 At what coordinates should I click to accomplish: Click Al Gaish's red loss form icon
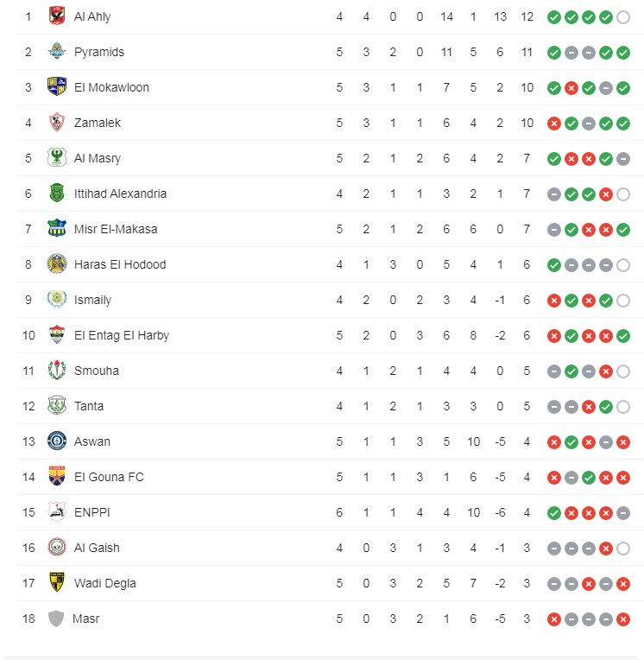point(606,548)
